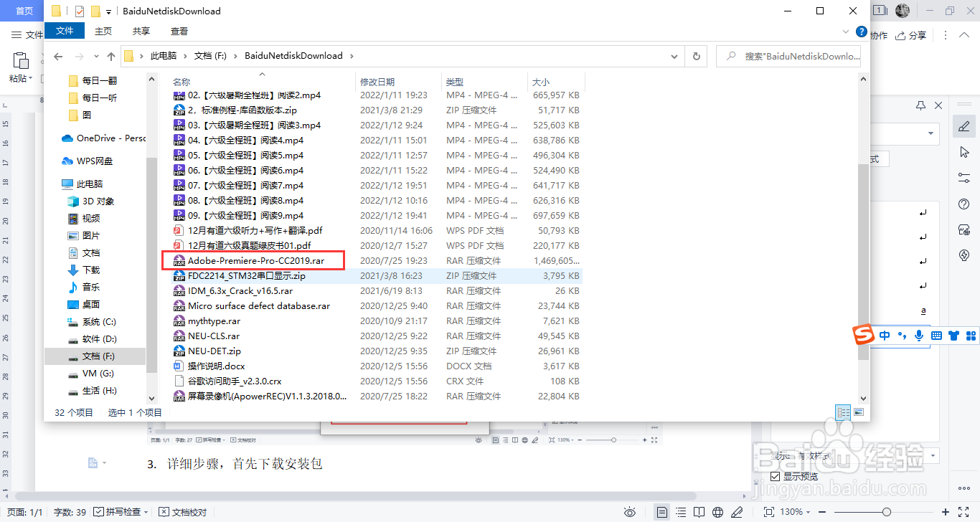Click the WPS selection arrow sidebar icon
The image size is (980, 522).
(x=964, y=152)
